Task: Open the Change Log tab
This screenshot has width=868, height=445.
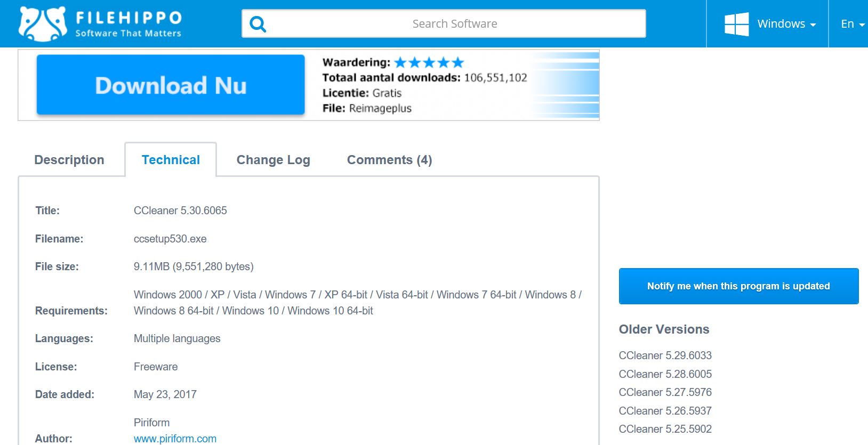Action: (273, 160)
